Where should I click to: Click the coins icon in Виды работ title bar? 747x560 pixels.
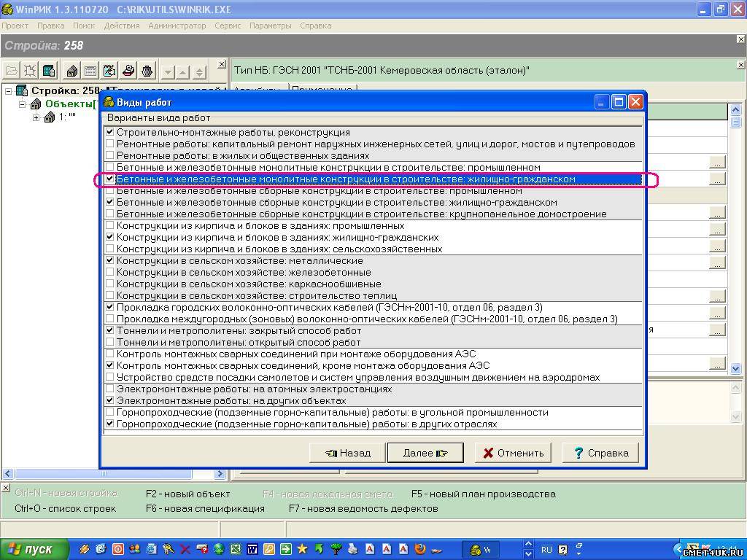(x=109, y=102)
